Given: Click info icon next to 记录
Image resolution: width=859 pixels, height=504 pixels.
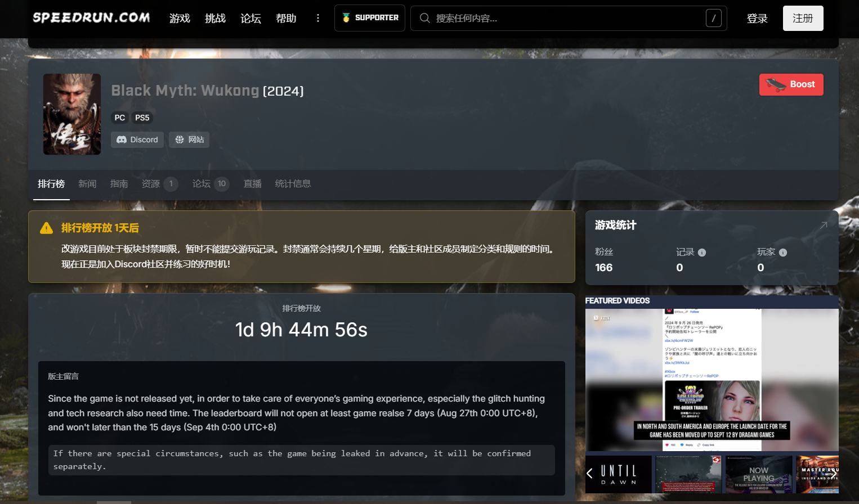Looking at the screenshot, I should [702, 253].
